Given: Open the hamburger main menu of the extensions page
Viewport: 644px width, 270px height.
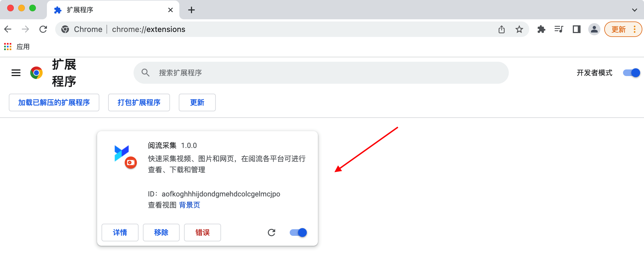Looking at the screenshot, I should (x=16, y=73).
